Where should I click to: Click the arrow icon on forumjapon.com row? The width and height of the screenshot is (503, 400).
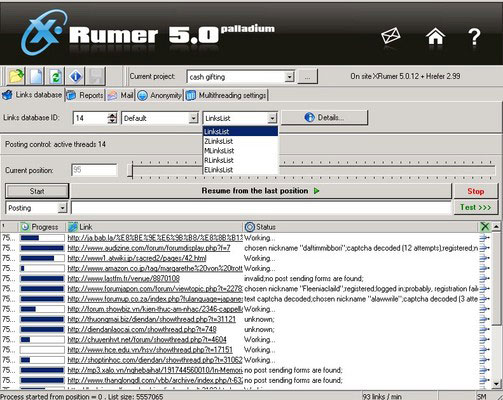click(484, 289)
